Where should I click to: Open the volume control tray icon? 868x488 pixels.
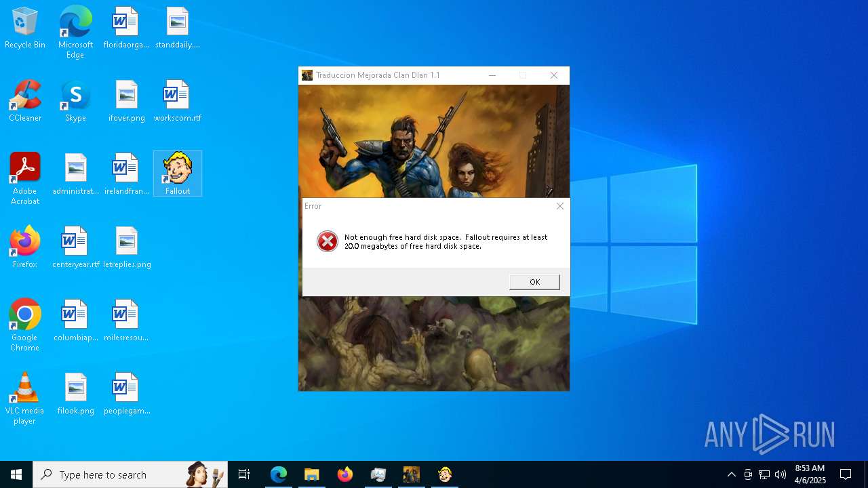click(x=781, y=474)
